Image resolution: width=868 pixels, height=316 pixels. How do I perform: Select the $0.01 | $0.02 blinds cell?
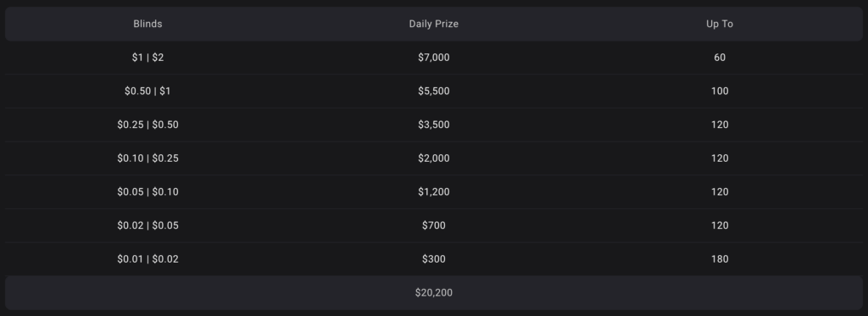[147, 259]
